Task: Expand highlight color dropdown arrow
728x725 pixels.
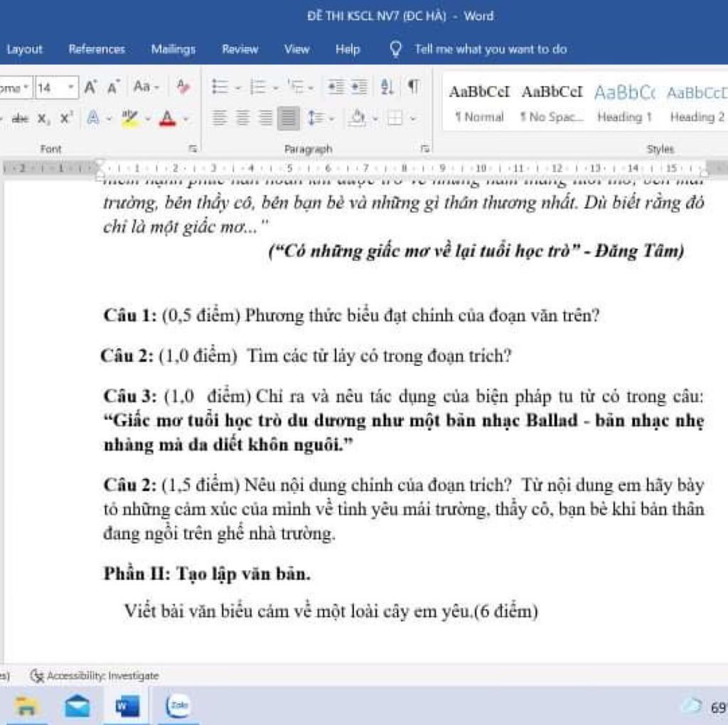Action: pyautogui.click(x=147, y=119)
